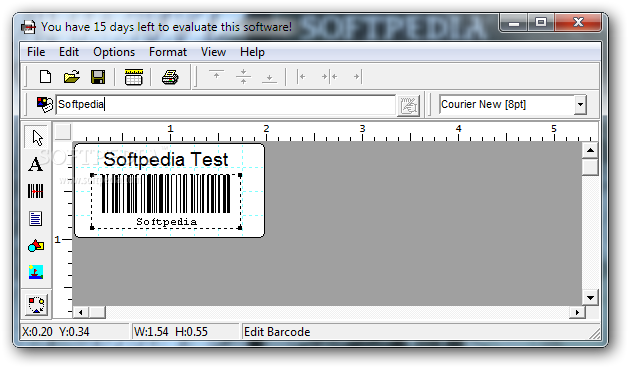Click the 'Softpedia' caption under the barcode
This screenshot has height=368, width=629.
166,222
